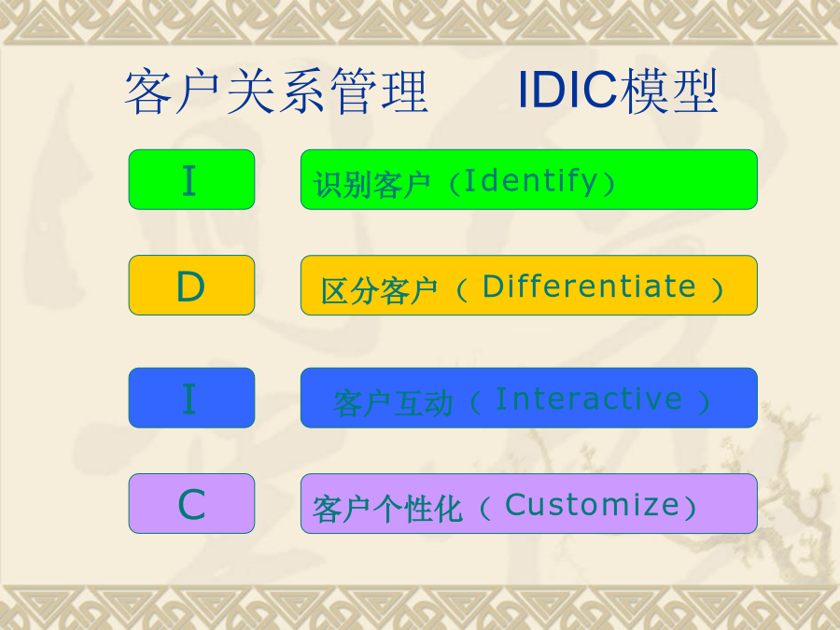Click the word Identify in green bar
The height and width of the screenshot is (630, 840).
531,181
